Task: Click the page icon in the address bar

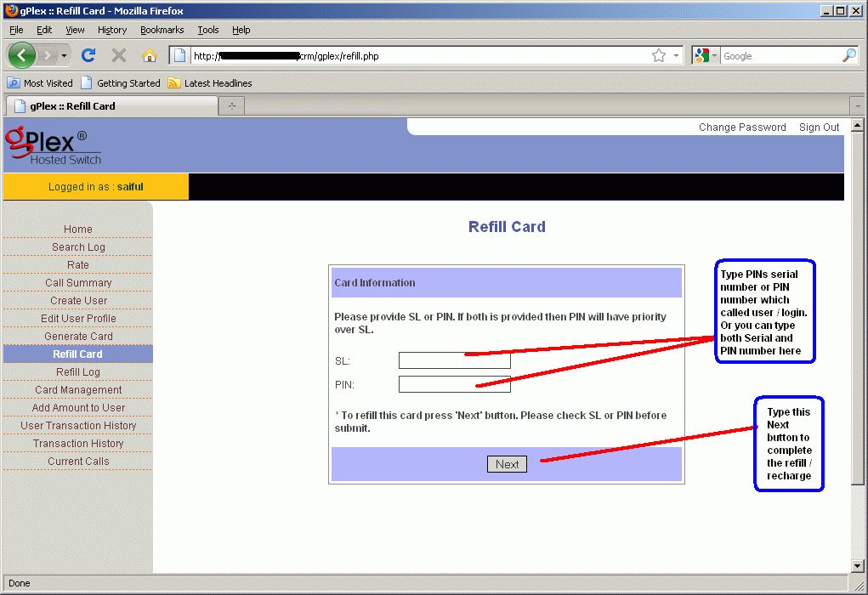Action: click(x=179, y=54)
